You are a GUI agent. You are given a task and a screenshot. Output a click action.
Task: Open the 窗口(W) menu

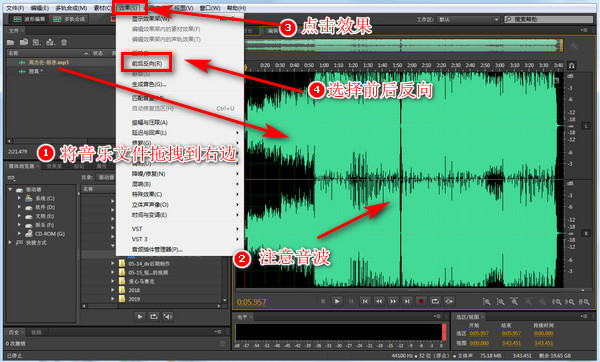coord(210,8)
